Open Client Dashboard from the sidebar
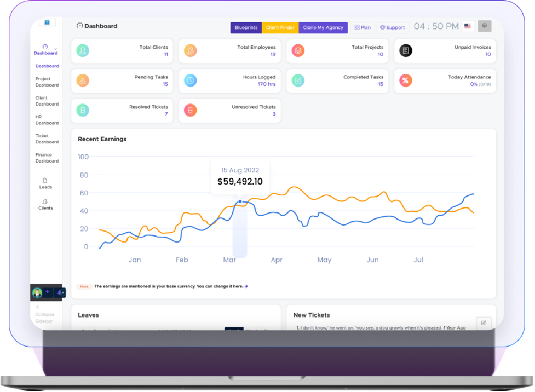 [x=47, y=101]
